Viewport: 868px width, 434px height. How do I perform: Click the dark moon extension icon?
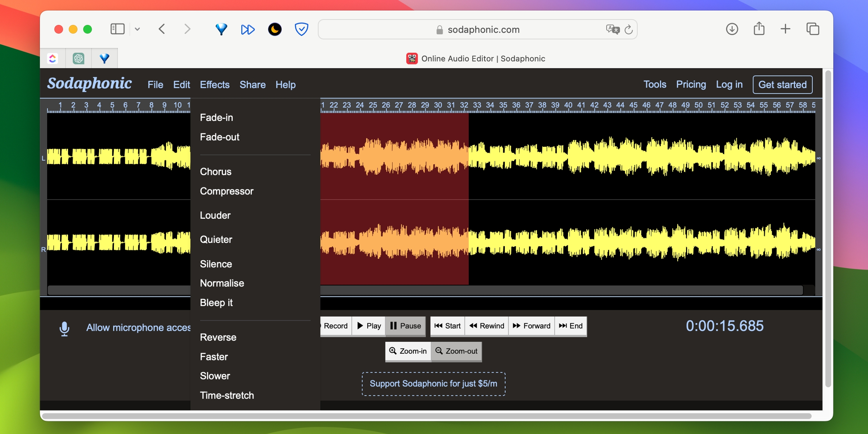[x=275, y=29]
